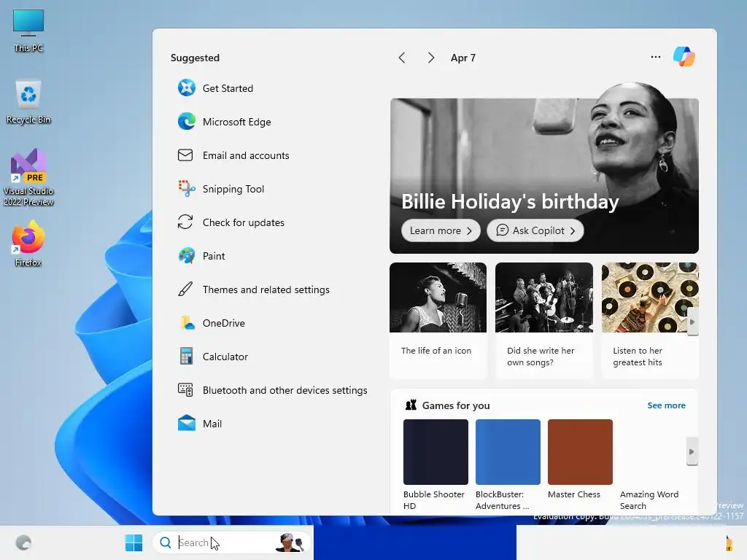Image resolution: width=747 pixels, height=560 pixels.
Task: Click the See more games link
Action: (666, 405)
